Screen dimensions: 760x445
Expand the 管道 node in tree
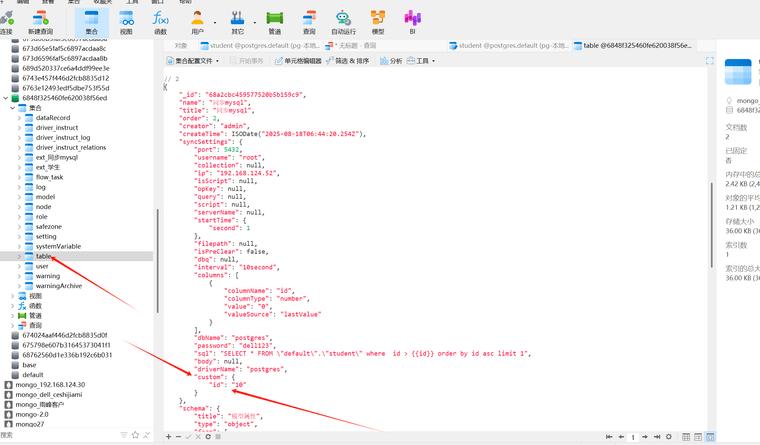pyautogui.click(x=13, y=316)
